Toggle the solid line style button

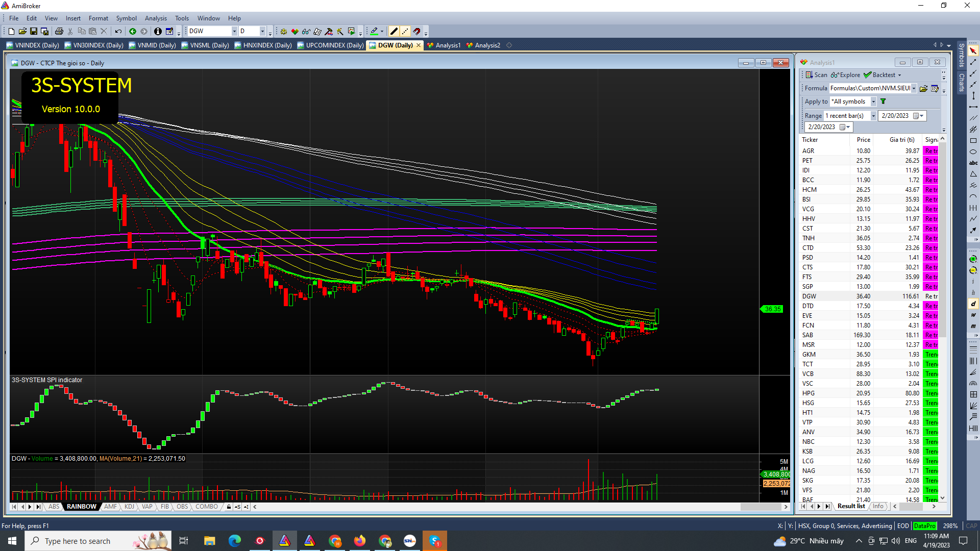tap(394, 32)
